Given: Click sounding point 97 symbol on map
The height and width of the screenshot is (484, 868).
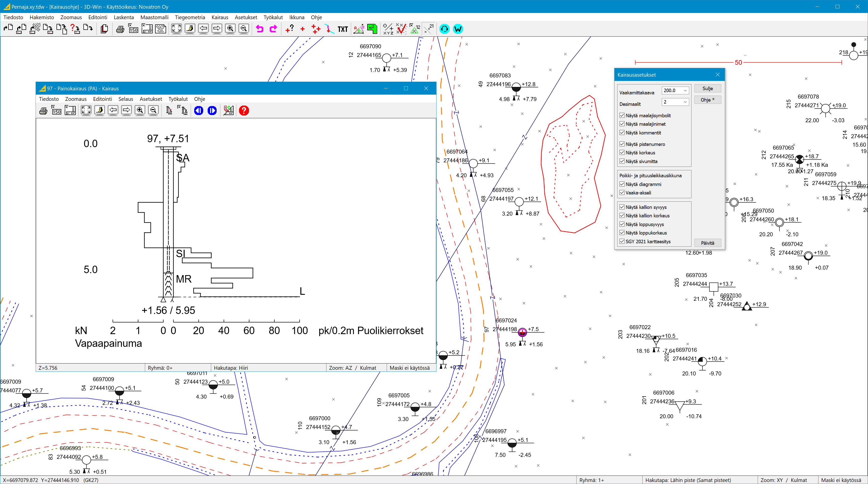Looking at the screenshot, I should pyautogui.click(x=522, y=332).
